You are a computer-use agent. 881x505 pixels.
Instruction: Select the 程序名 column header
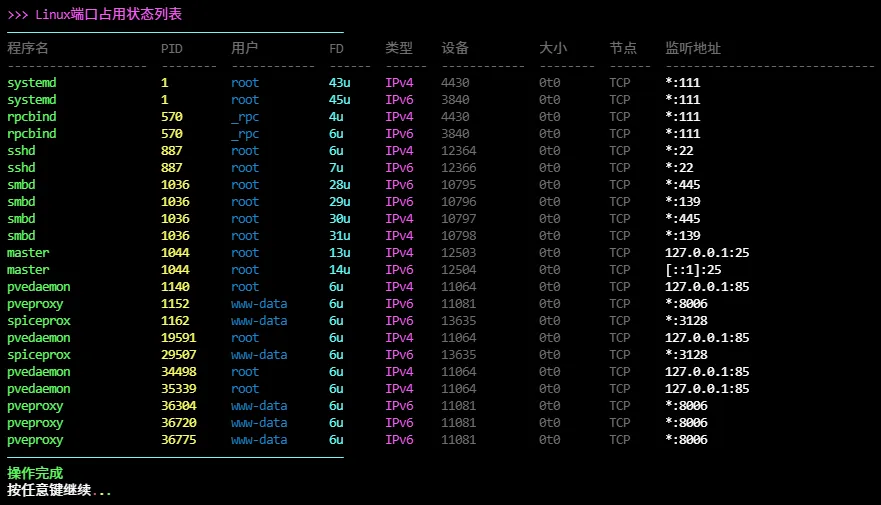[28, 48]
